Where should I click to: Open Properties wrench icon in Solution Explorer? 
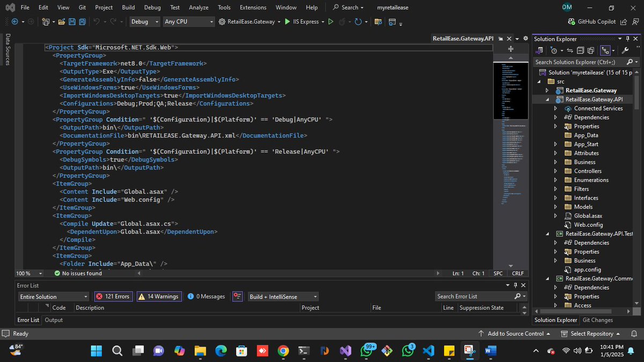pyautogui.click(x=625, y=50)
